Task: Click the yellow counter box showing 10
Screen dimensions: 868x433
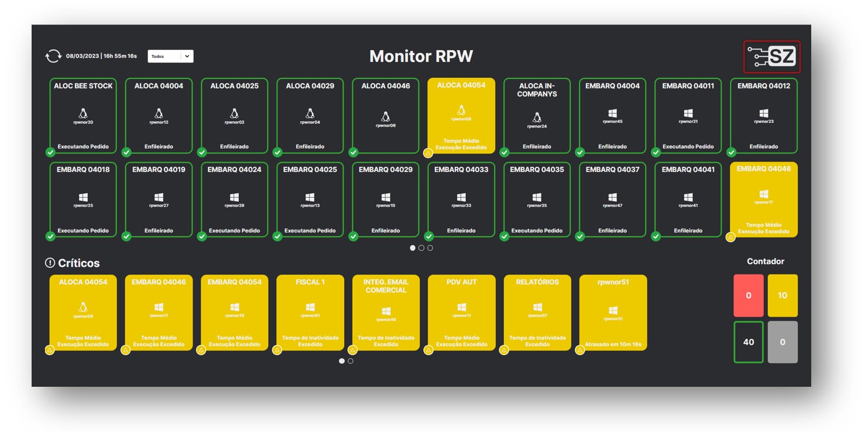Action: click(783, 295)
